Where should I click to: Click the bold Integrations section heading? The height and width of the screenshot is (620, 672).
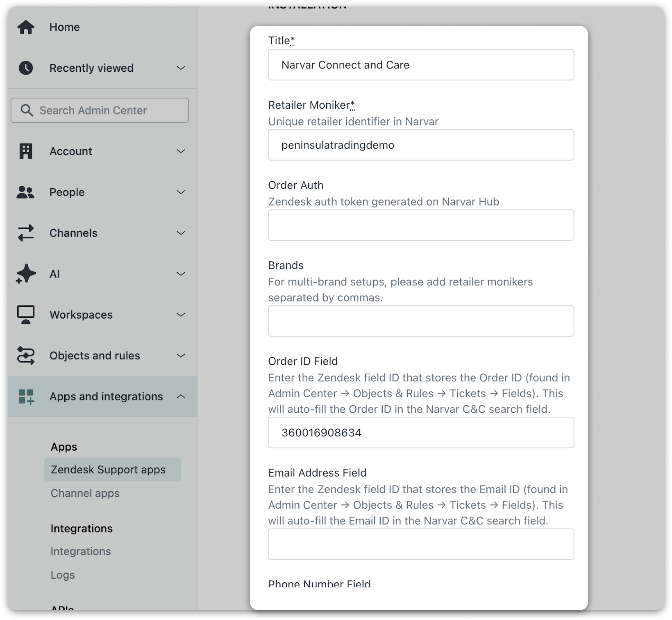pyautogui.click(x=82, y=529)
